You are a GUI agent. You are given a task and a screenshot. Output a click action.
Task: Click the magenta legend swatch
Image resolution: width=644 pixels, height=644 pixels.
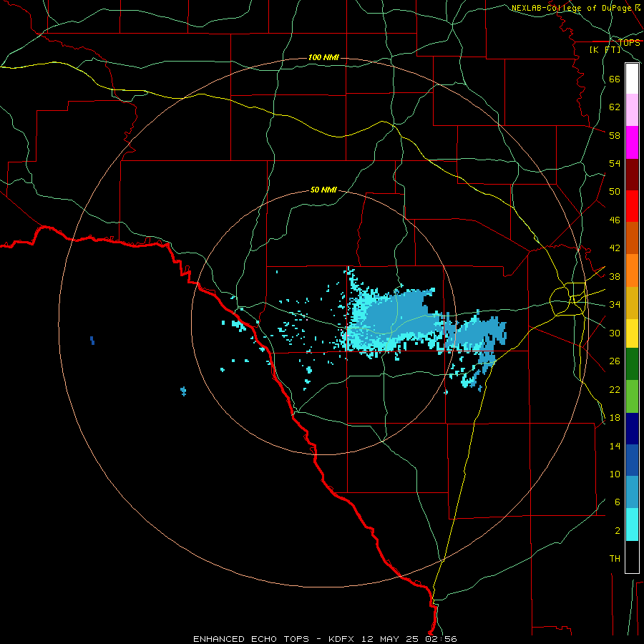(x=632, y=142)
